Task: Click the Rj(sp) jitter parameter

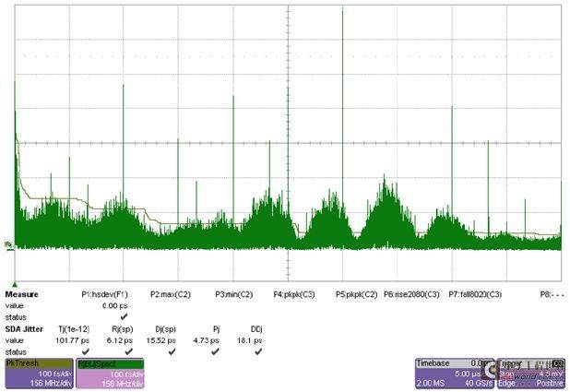Action: [x=123, y=329]
